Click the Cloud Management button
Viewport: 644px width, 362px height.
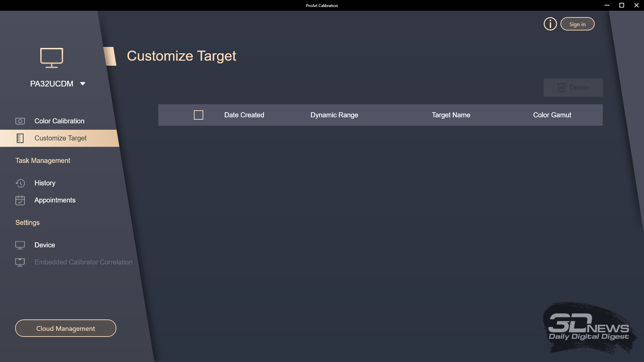[x=66, y=328]
